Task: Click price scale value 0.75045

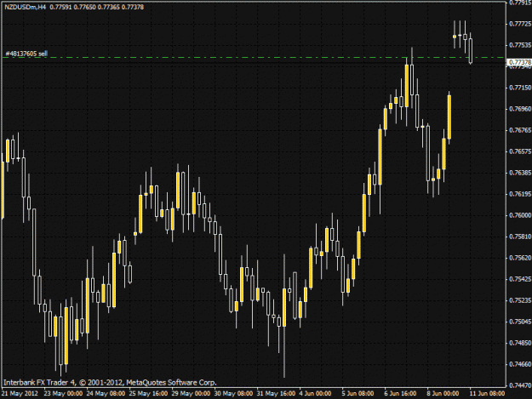Action: pyautogui.click(x=520, y=322)
